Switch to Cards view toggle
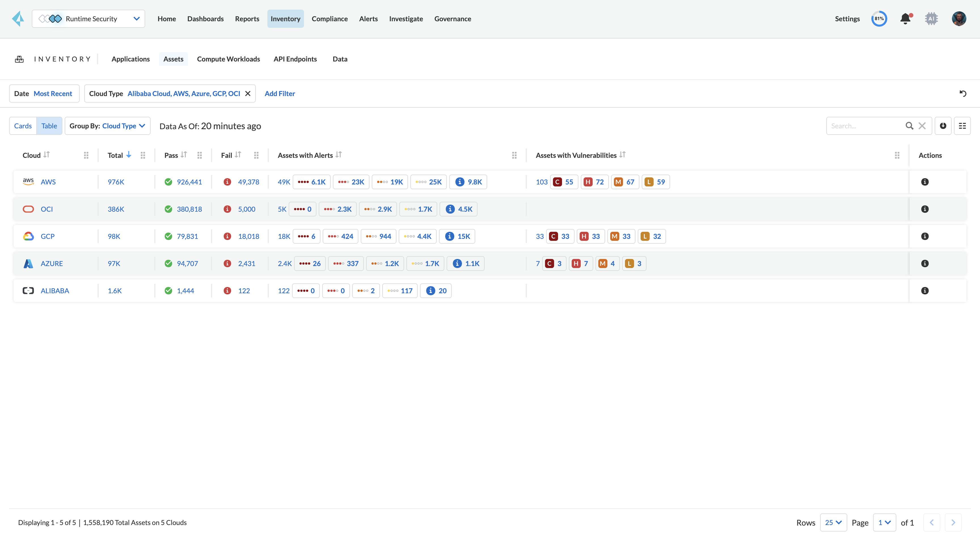 coord(22,125)
